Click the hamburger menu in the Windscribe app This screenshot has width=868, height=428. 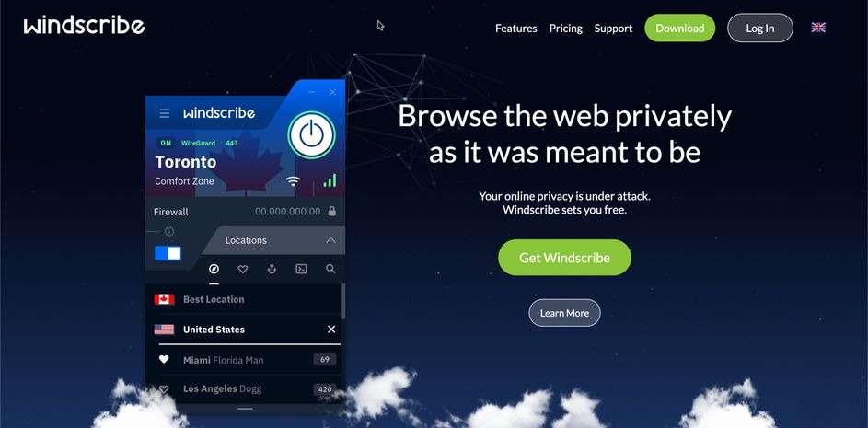tap(165, 113)
